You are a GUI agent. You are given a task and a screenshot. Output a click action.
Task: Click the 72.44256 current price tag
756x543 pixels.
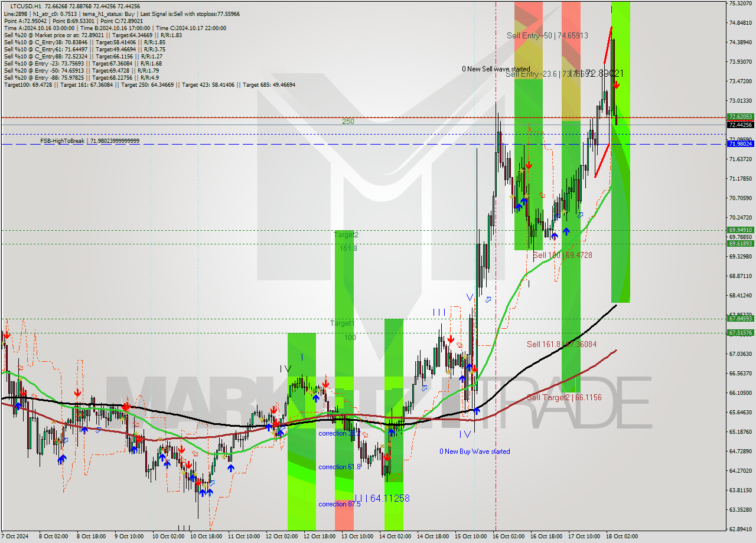pyautogui.click(x=741, y=125)
